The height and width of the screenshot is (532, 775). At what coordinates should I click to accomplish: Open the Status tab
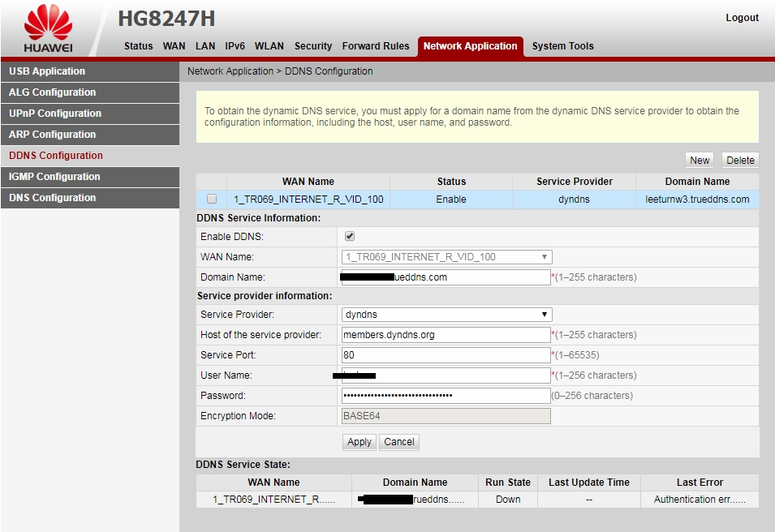(x=139, y=46)
